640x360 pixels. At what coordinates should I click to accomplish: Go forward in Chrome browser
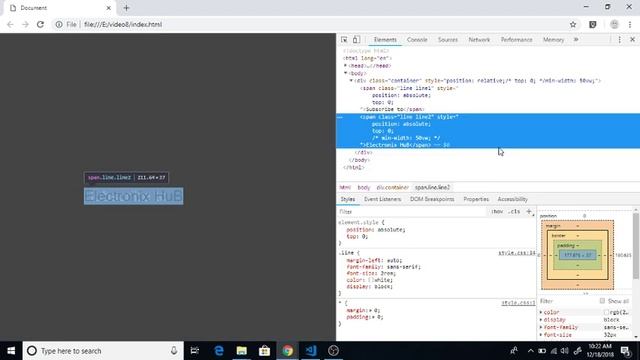pos(25,24)
